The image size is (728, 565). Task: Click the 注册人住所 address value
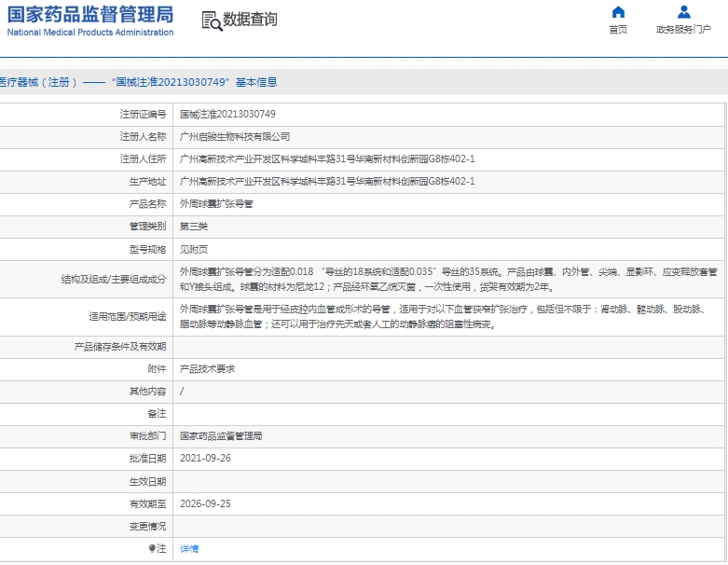pyautogui.click(x=327, y=158)
